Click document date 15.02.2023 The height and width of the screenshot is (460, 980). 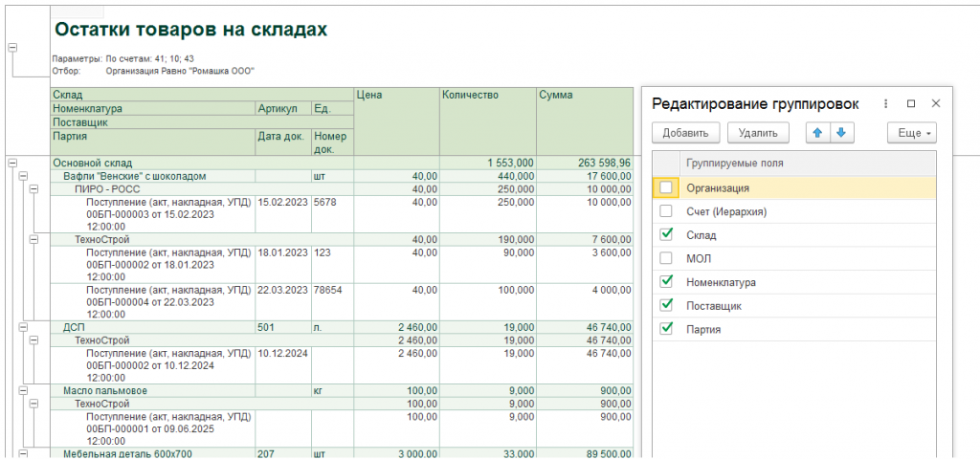pyautogui.click(x=282, y=202)
